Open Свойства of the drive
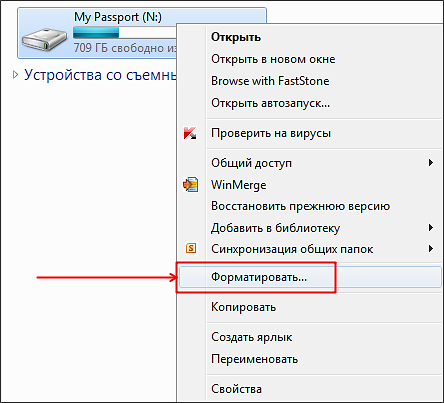 [237, 389]
